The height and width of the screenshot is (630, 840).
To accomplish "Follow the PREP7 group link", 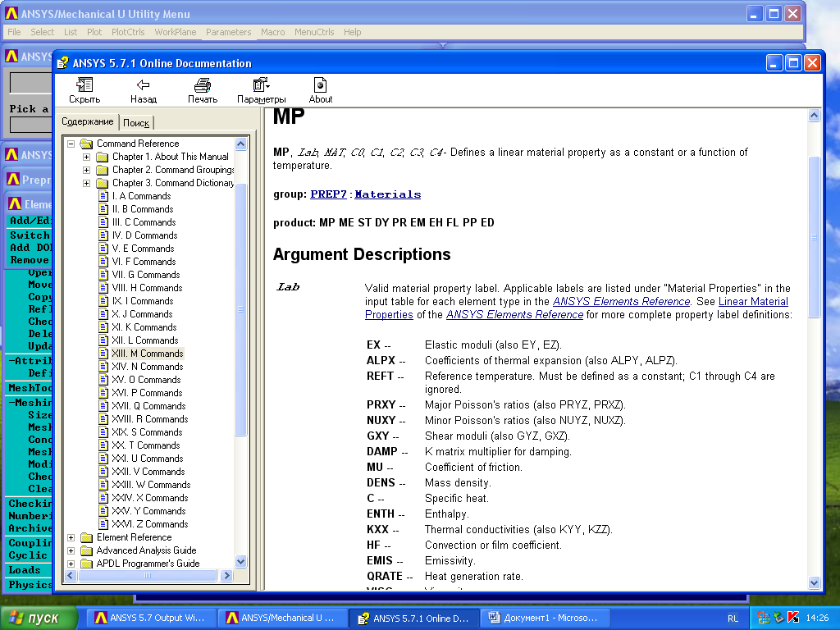I will pyautogui.click(x=328, y=194).
